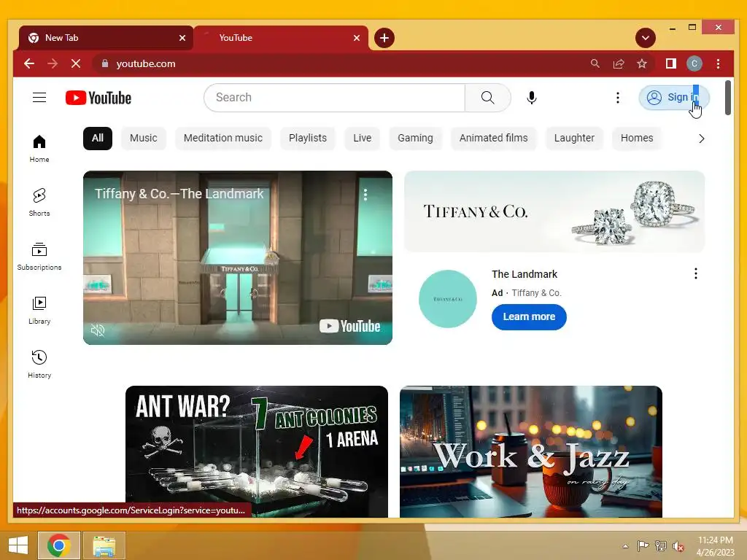This screenshot has width=747, height=560.
Task: Select the Meditation music chip
Action: (x=223, y=138)
